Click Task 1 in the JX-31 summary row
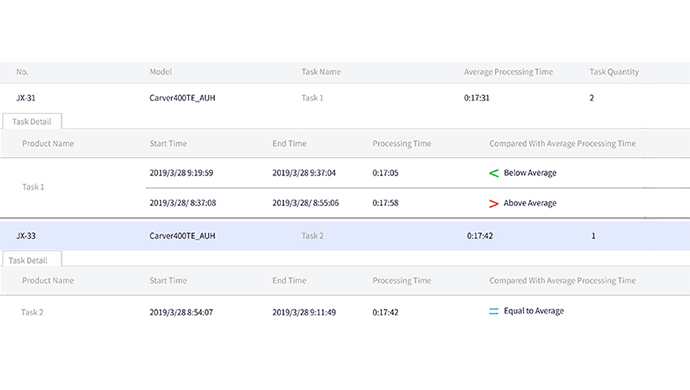This screenshot has width=690, height=390. pyautogui.click(x=312, y=98)
